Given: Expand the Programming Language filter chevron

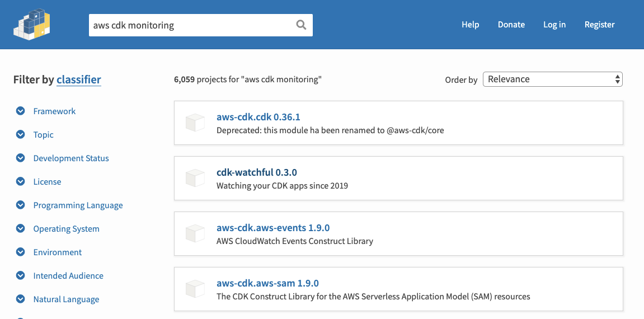Looking at the screenshot, I should click(21, 205).
